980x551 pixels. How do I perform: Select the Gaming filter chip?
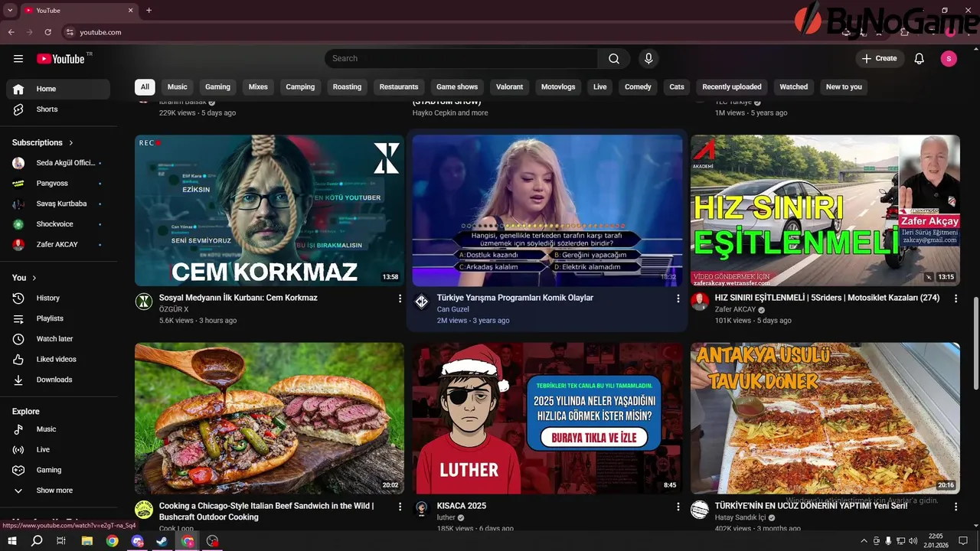click(217, 87)
